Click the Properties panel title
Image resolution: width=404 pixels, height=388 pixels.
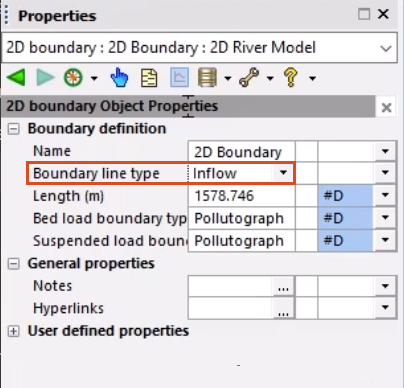click(x=57, y=16)
